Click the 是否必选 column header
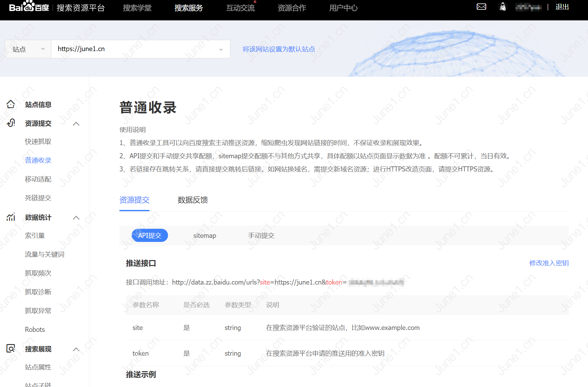Image resolution: width=588 pixels, height=387 pixels. (197, 305)
